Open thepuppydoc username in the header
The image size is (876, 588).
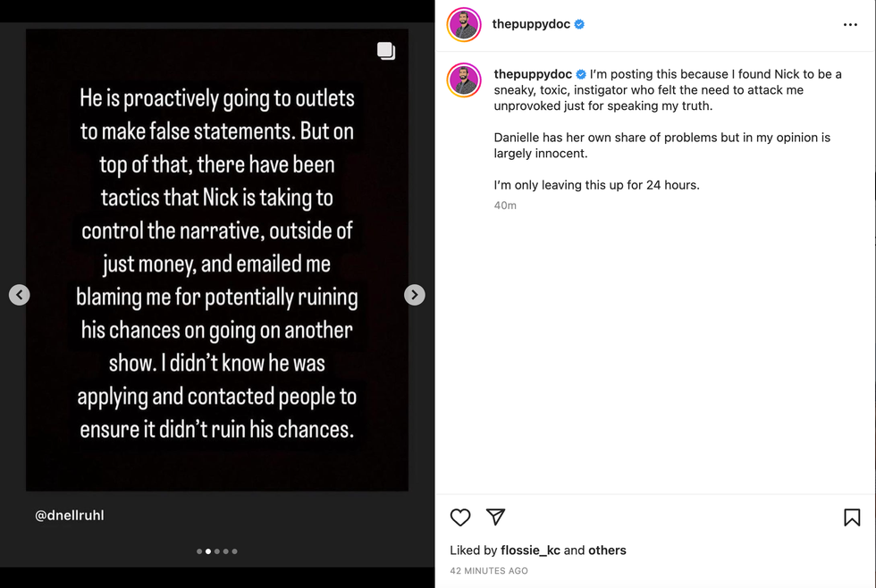(x=532, y=24)
